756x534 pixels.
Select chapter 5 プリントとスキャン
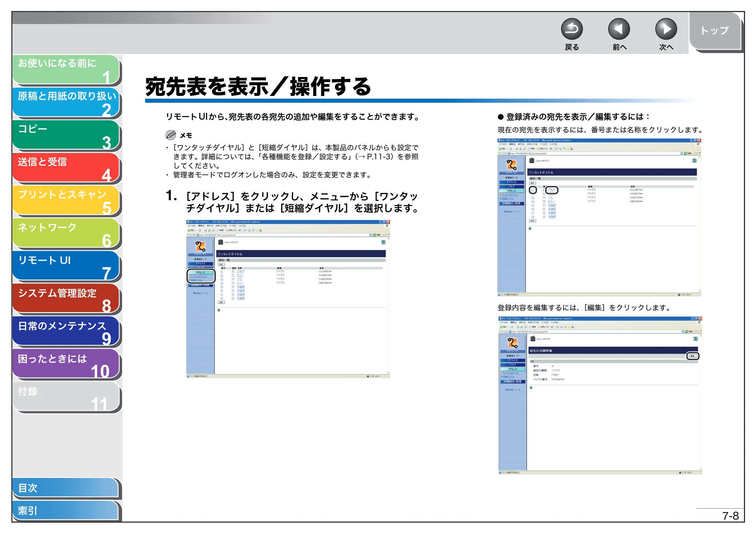pos(66,201)
